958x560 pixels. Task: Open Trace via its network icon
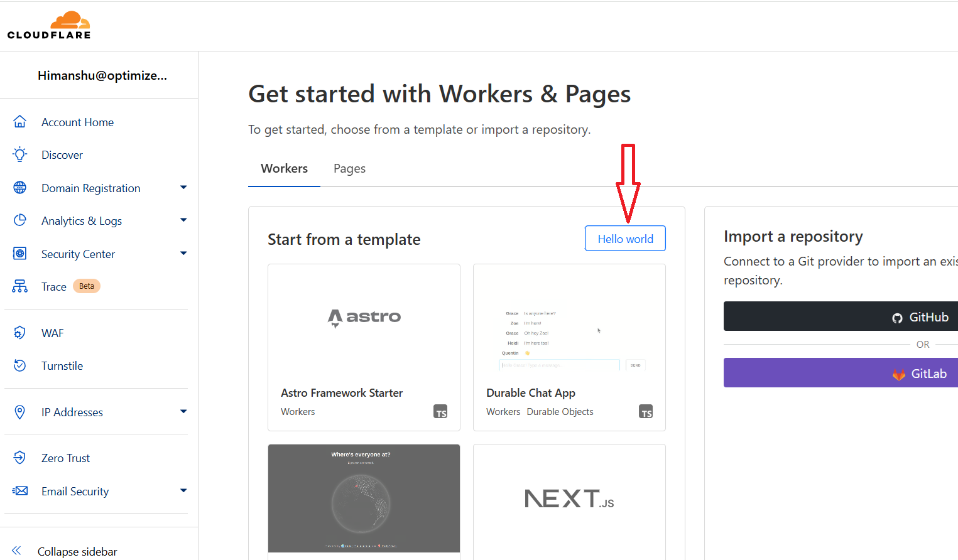click(20, 286)
